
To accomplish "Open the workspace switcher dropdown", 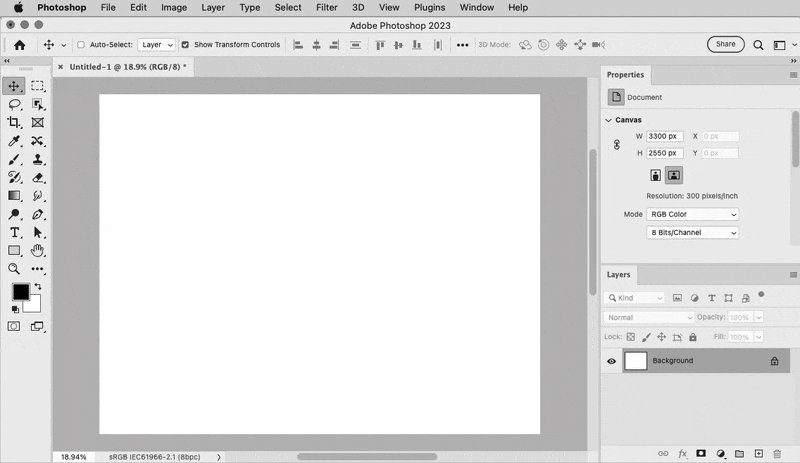I will (783, 45).
